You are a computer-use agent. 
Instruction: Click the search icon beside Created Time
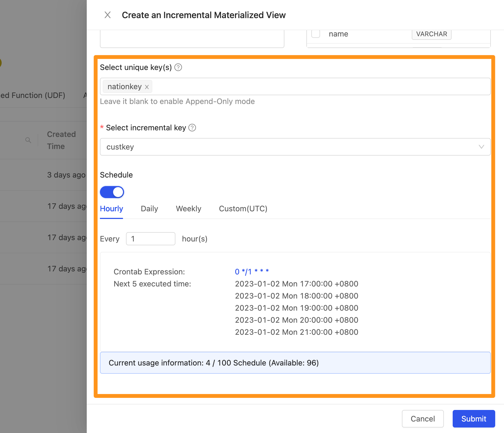tap(28, 140)
